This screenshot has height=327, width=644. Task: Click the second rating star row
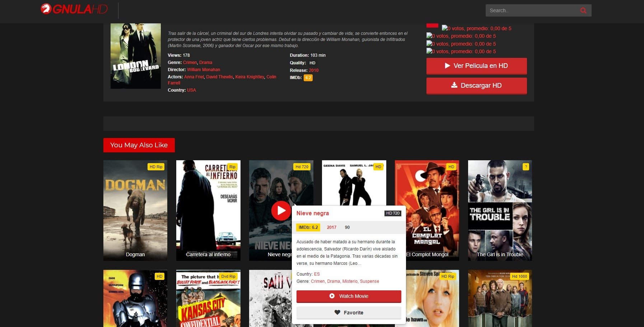461,36
